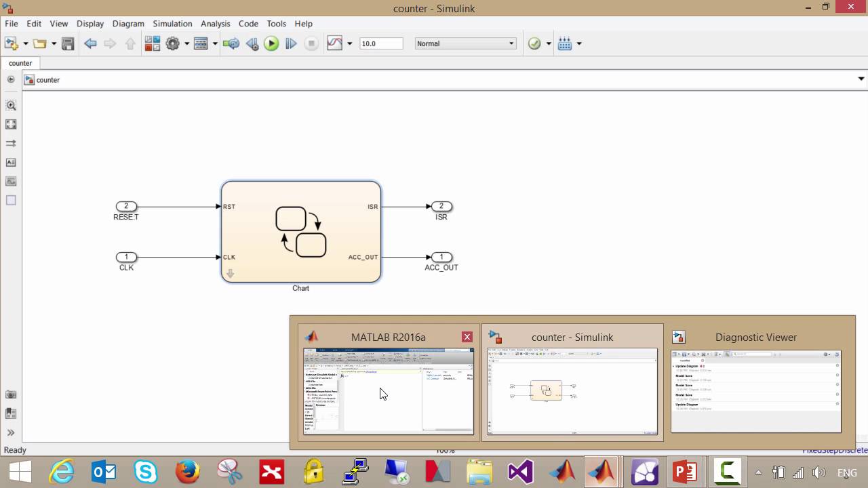Select the counter model tab
This screenshot has width=868, height=488.
point(20,63)
